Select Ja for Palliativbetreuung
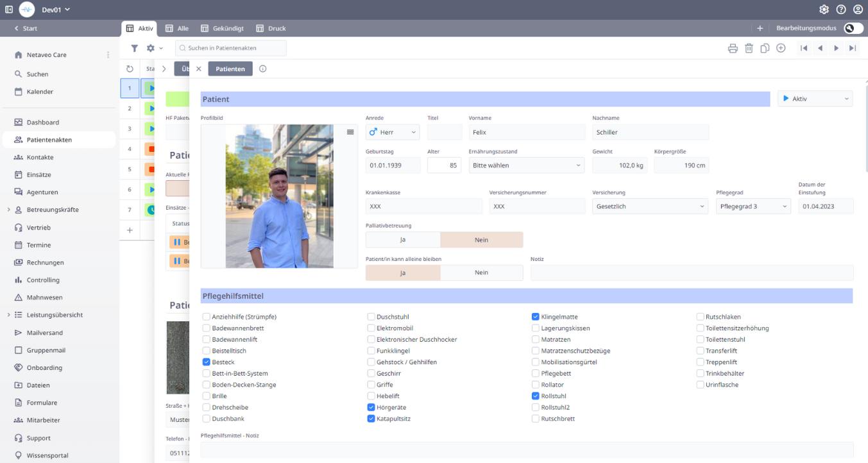This screenshot has height=463, width=868. coord(403,240)
